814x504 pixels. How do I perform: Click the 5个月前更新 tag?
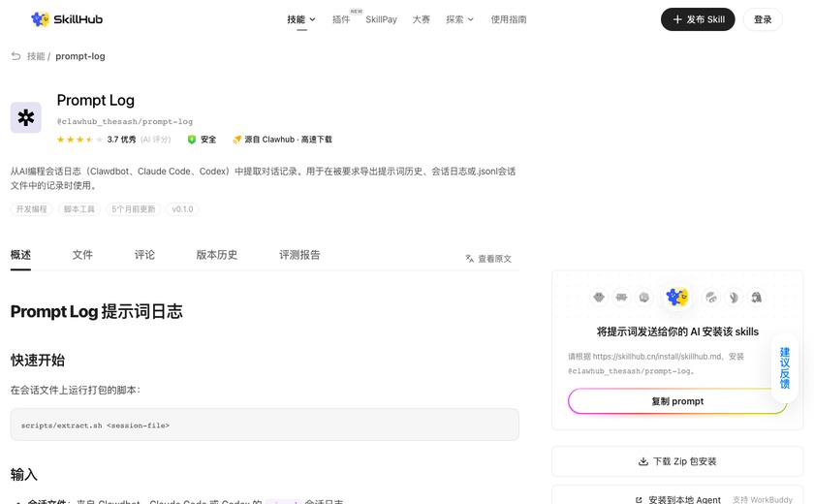tap(134, 209)
